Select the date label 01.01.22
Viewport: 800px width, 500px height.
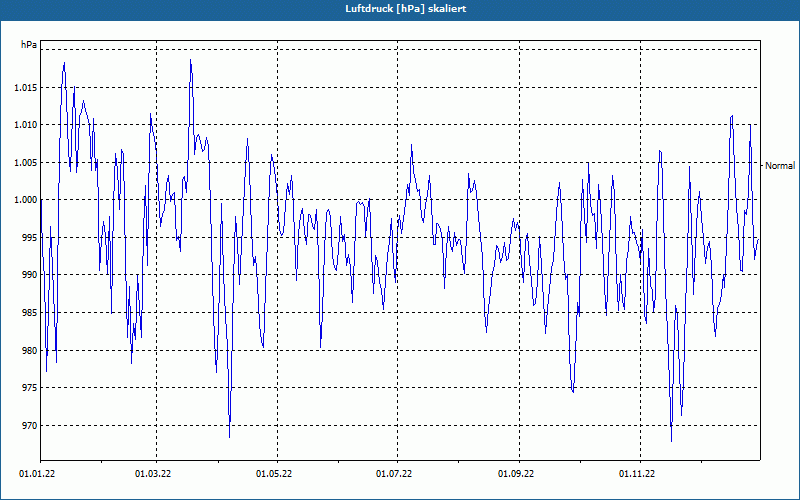coord(37,474)
